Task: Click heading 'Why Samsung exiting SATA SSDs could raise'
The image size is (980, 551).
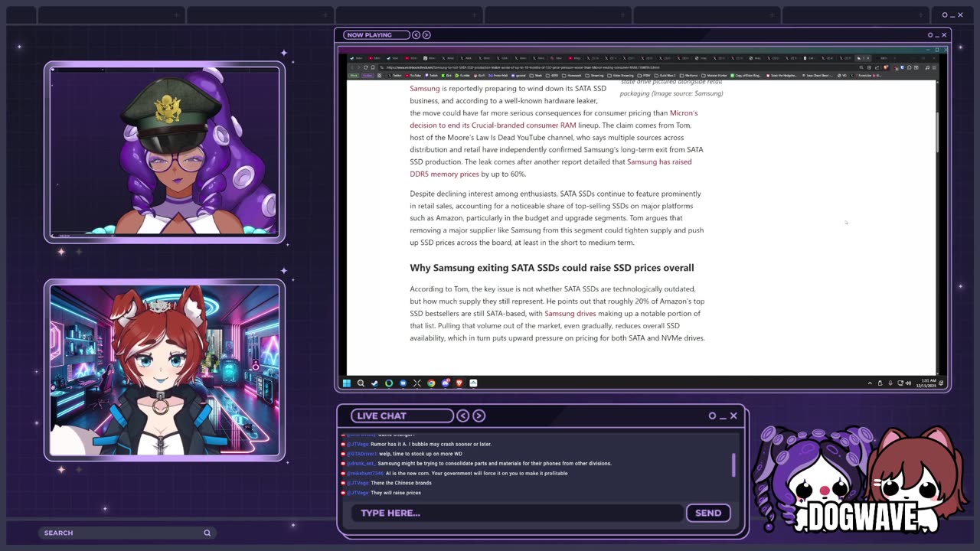Action: tap(552, 268)
